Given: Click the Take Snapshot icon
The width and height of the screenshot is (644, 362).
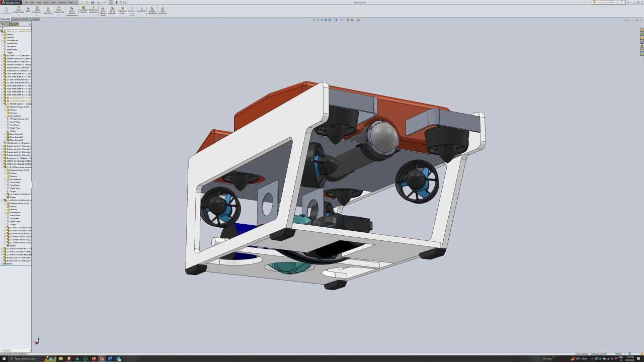Looking at the screenshot, I should [x=162, y=9].
